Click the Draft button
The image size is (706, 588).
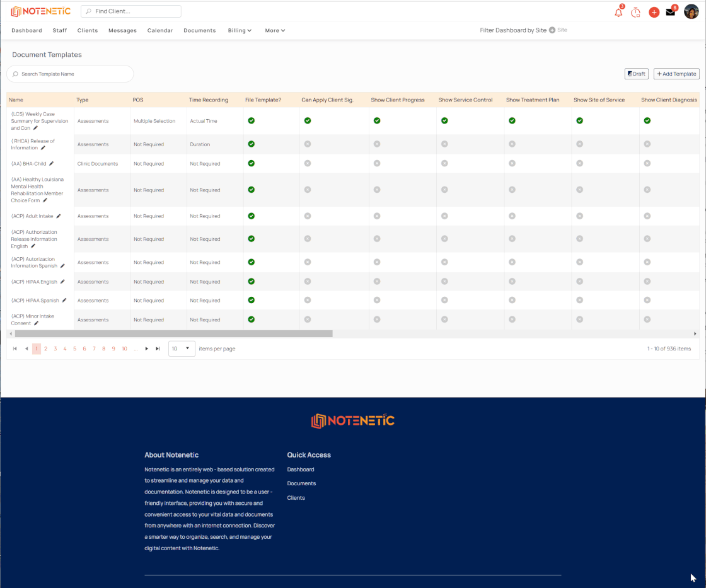click(636, 74)
